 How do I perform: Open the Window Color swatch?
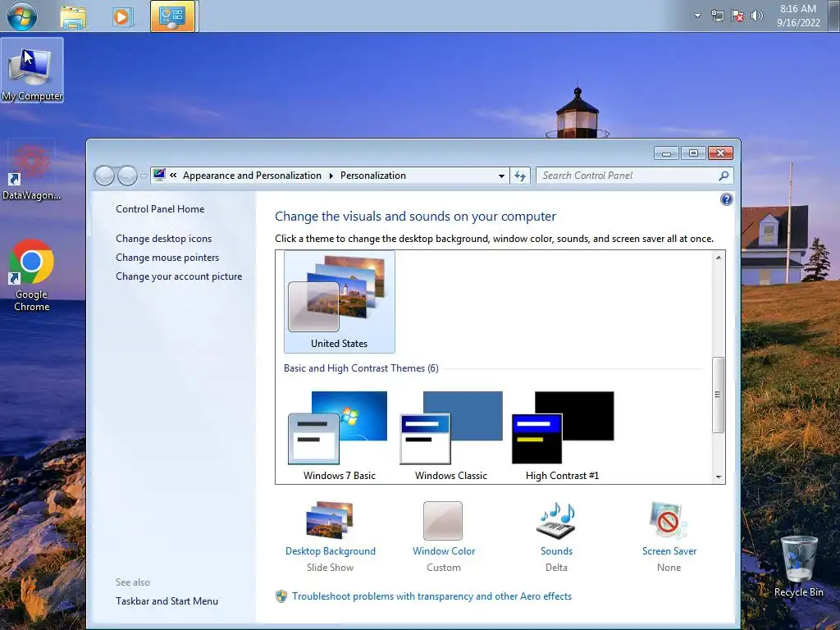[443, 521]
